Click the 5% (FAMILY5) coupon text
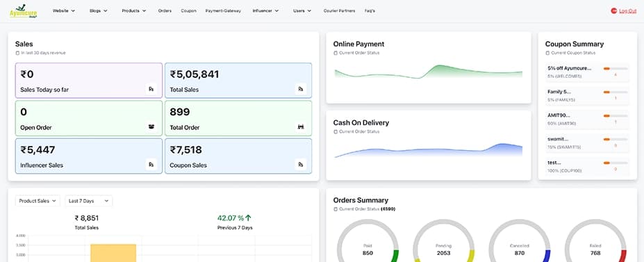Screen dimensions: 644x262 coord(561,100)
